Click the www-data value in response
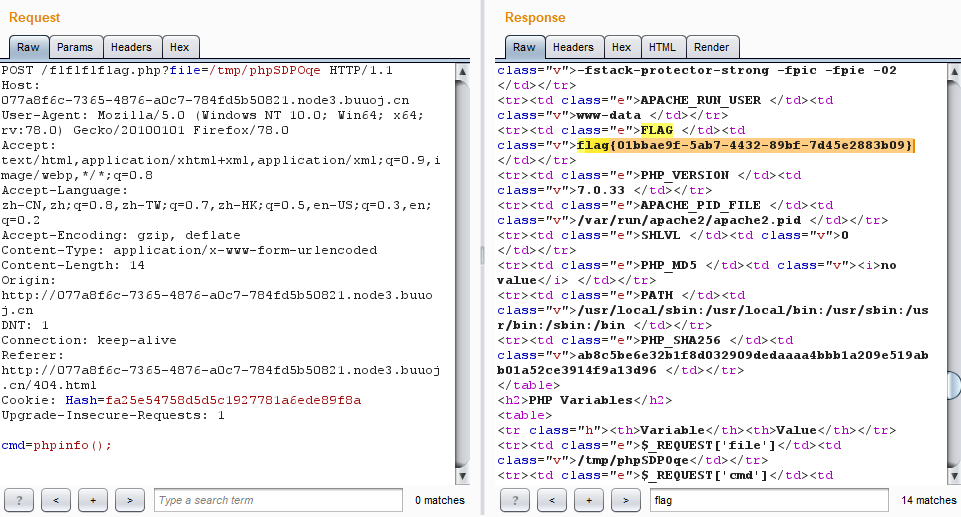The height and width of the screenshot is (517, 961). (x=609, y=115)
